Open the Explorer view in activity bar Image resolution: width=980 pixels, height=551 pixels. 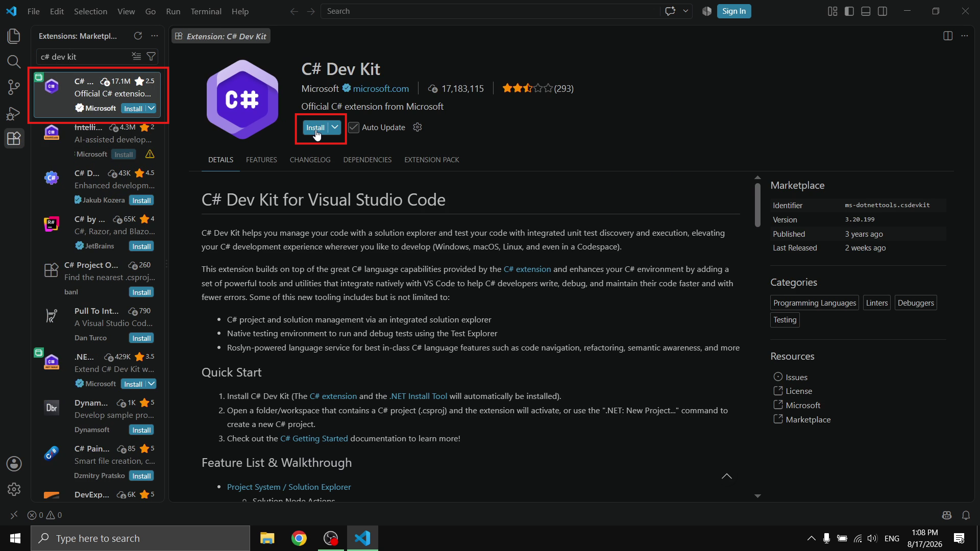pos(14,36)
